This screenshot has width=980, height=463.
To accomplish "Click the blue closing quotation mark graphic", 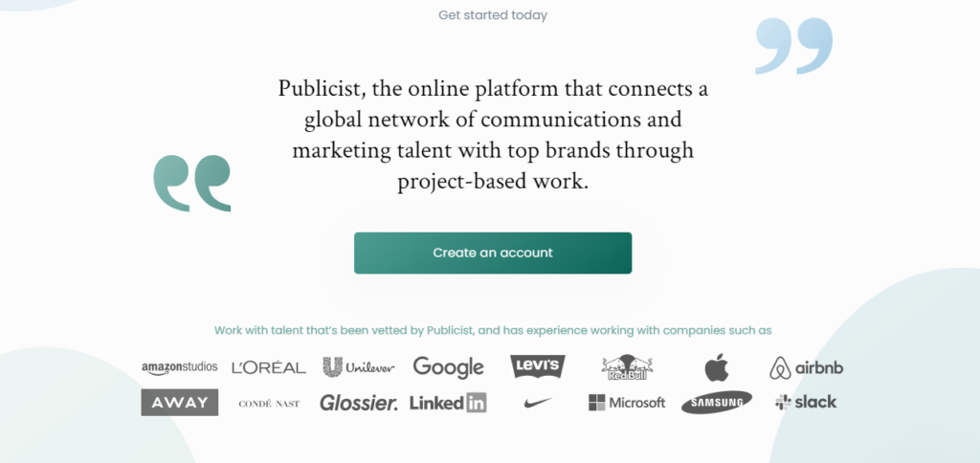I will click(x=793, y=46).
